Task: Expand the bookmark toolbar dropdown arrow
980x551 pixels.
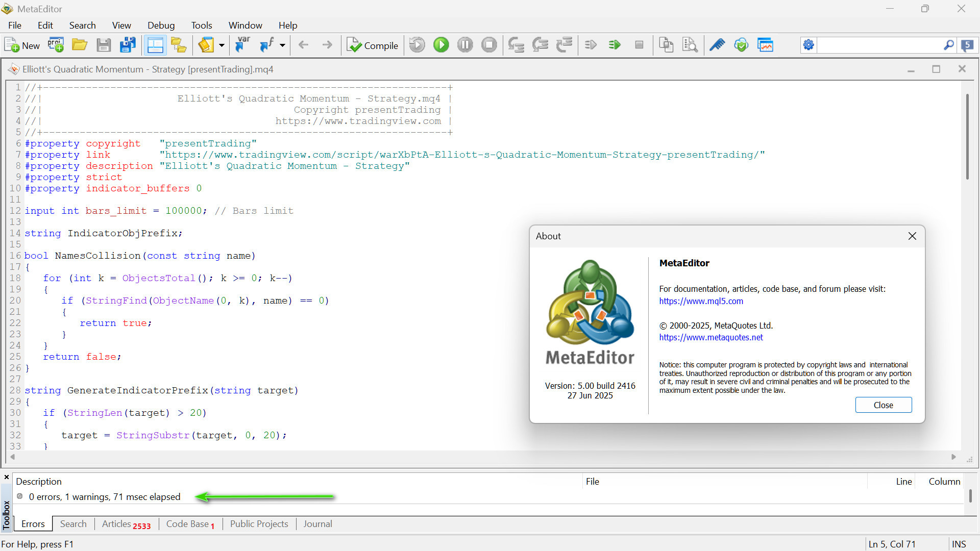Action: (x=222, y=45)
